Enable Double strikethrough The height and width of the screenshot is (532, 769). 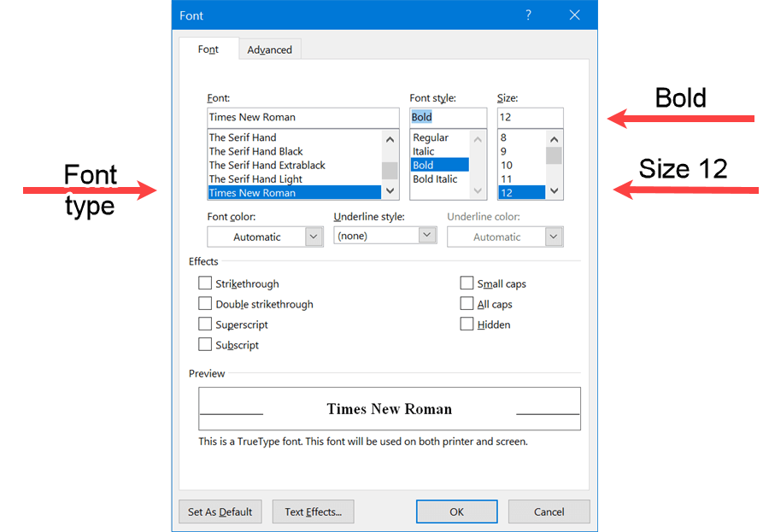(x=205, y=303)
